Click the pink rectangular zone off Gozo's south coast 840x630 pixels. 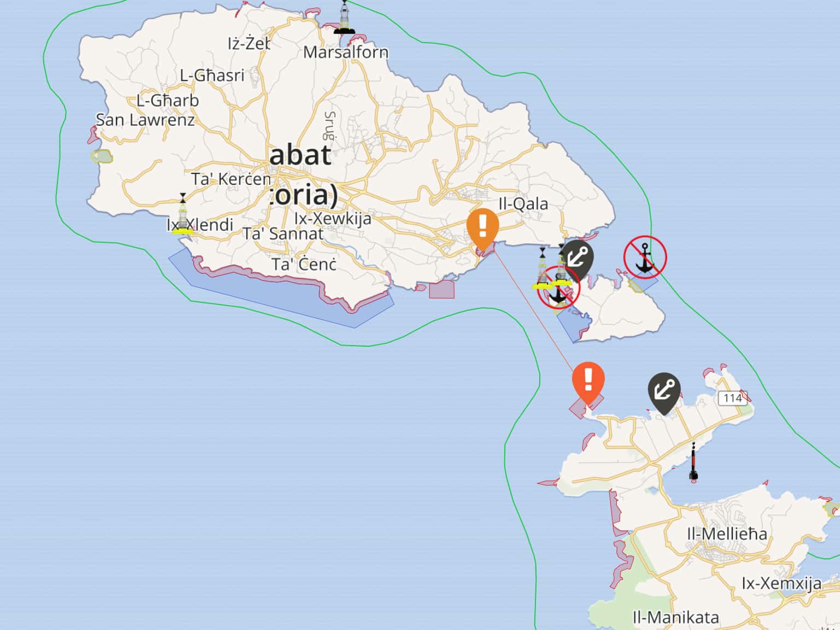442,289
